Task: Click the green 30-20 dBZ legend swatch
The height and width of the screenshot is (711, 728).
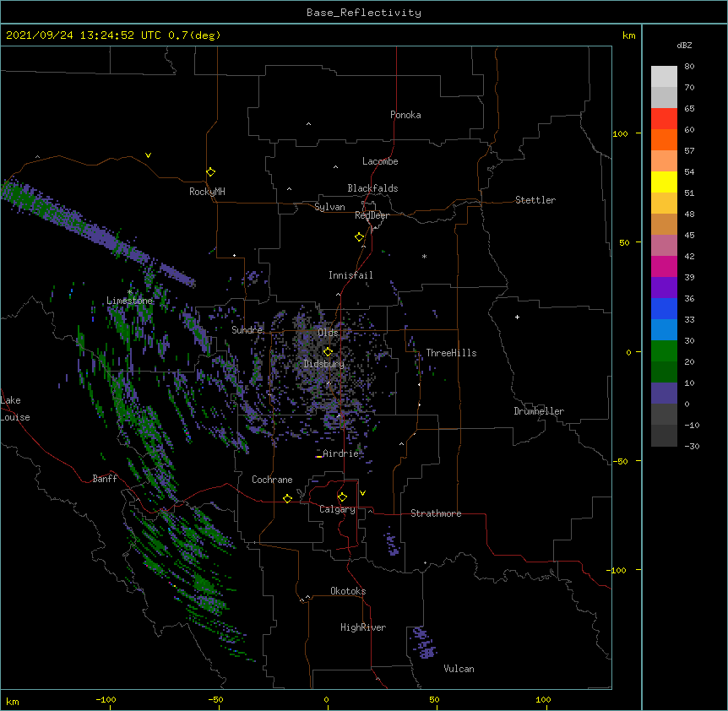Action: click(664, 351)
